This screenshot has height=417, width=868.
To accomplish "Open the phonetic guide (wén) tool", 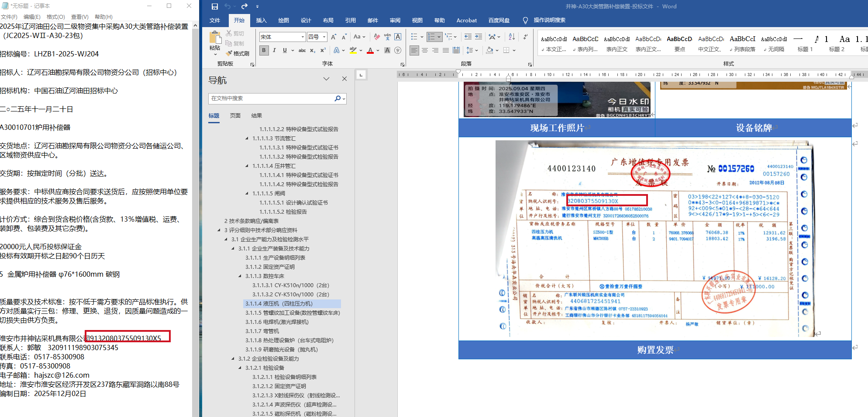I will click(387, 37).
